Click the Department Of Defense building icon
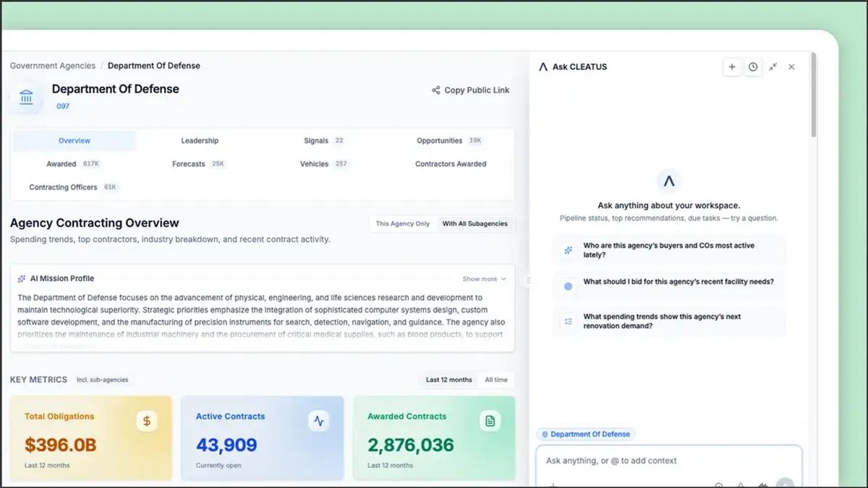 coord(27,97)
